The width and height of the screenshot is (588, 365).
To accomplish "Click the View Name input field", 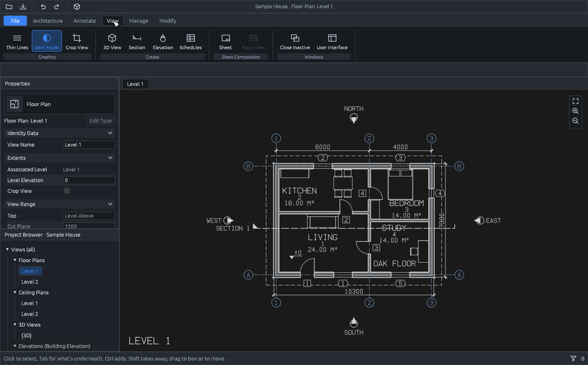I will coord(89,145).
